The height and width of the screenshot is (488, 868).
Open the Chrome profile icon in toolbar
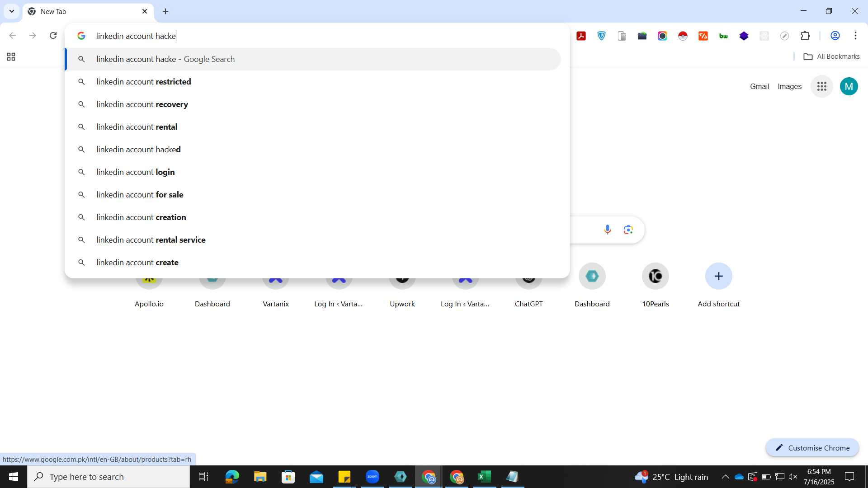(835, 36)
